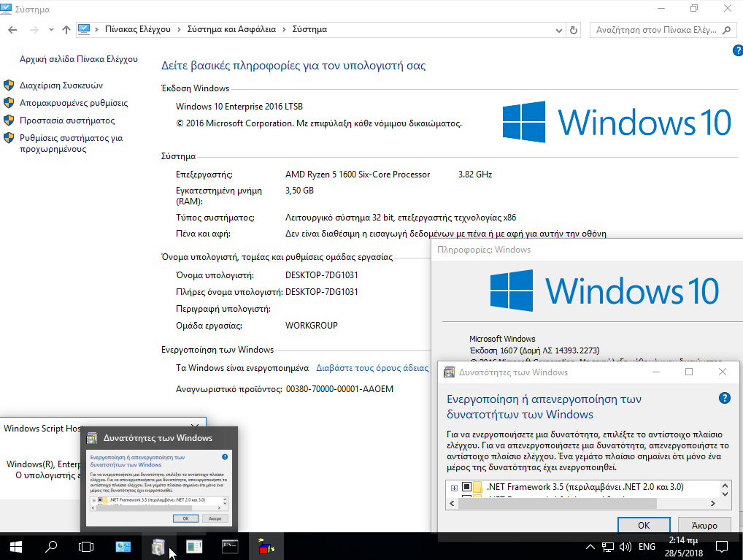Switch to System Control Panel taskbar button
This screenshot has width=743, height=560.
(123, 547)
